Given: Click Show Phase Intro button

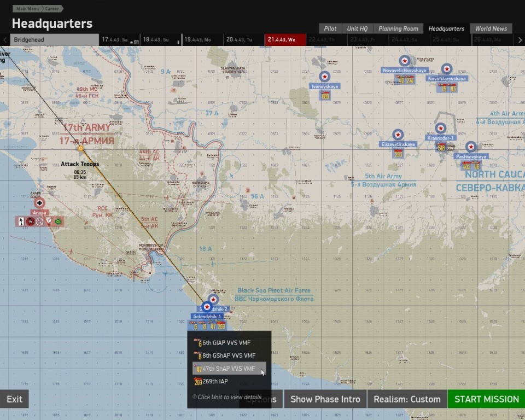Looking at the screenshot, I should tap(325, 399).
